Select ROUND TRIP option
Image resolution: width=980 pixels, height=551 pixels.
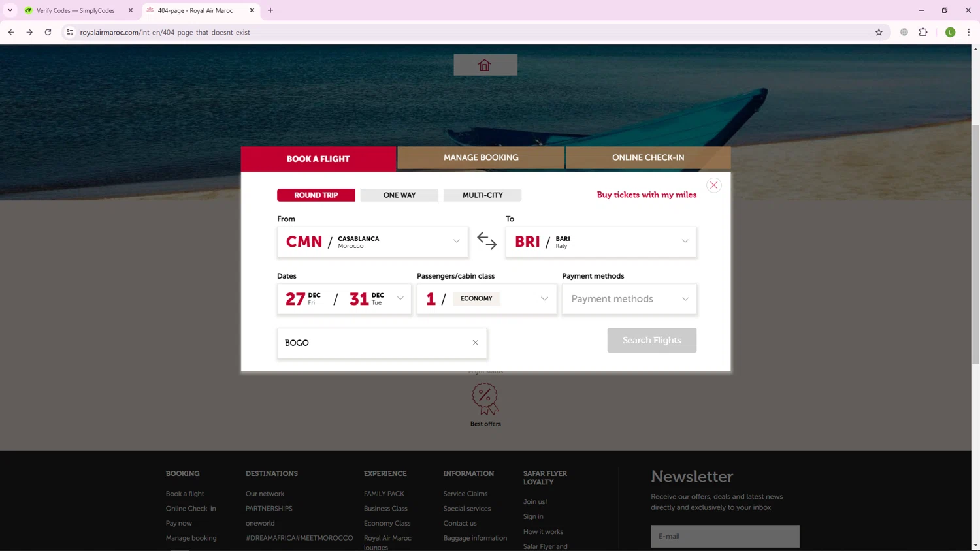coord(316,195)
